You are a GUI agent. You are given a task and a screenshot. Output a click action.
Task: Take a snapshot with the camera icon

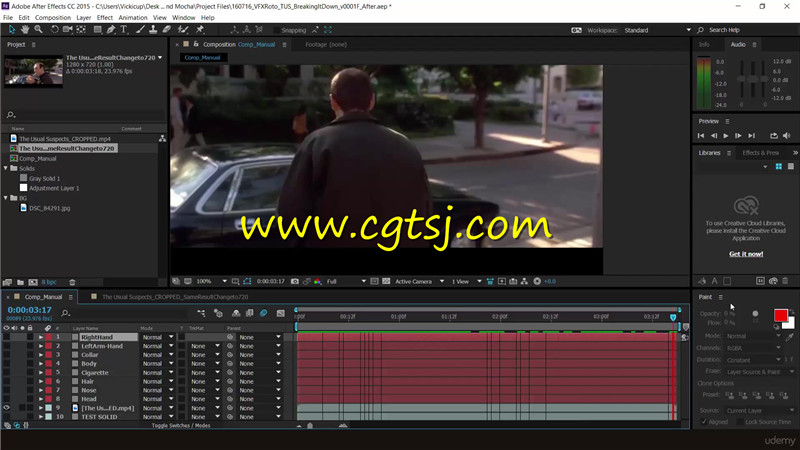(295, 281)
